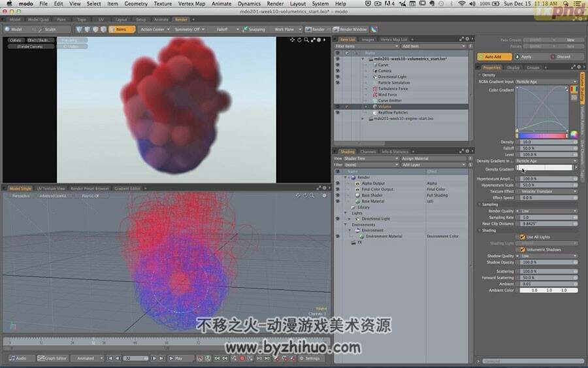The width and height of the screenshot is (588, 368).
Task: Click the Apply button
Action: 524,57
